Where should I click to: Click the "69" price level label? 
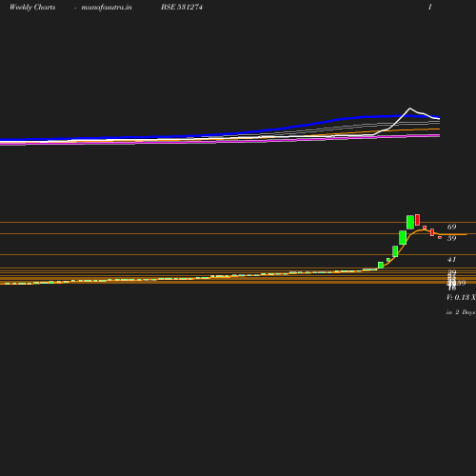451,227
